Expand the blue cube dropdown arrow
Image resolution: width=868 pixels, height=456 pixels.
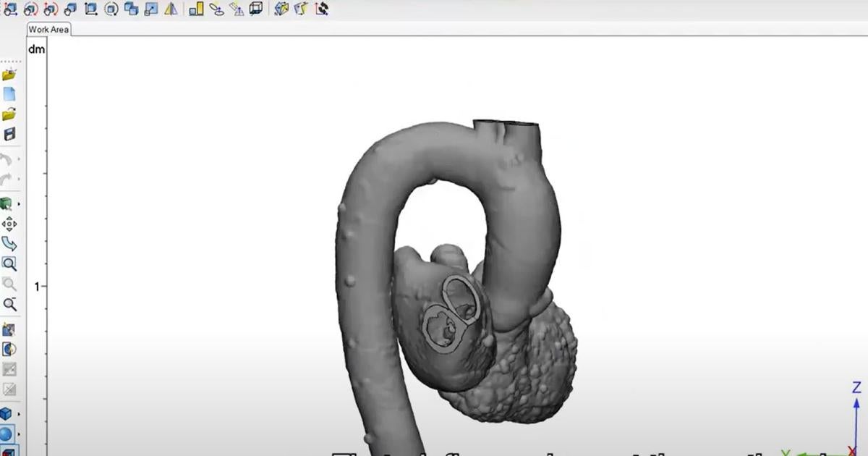[x=18, y=415]
